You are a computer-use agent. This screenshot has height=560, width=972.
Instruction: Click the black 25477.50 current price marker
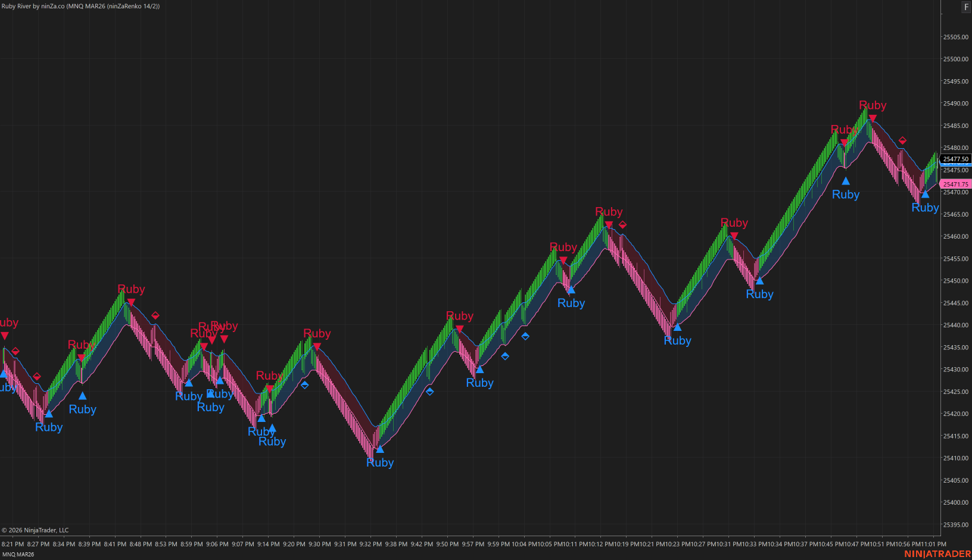pos(955,159)
